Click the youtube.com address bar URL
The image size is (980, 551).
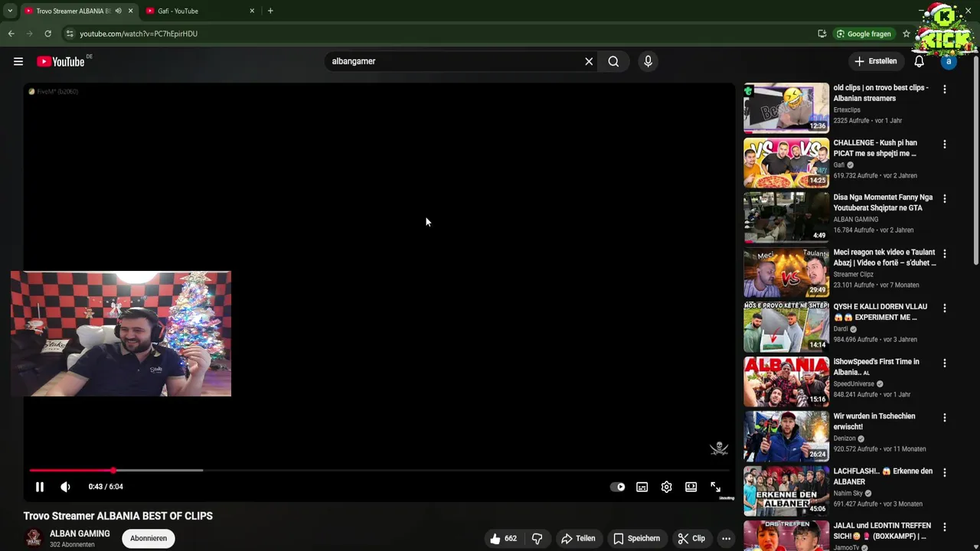139,34
